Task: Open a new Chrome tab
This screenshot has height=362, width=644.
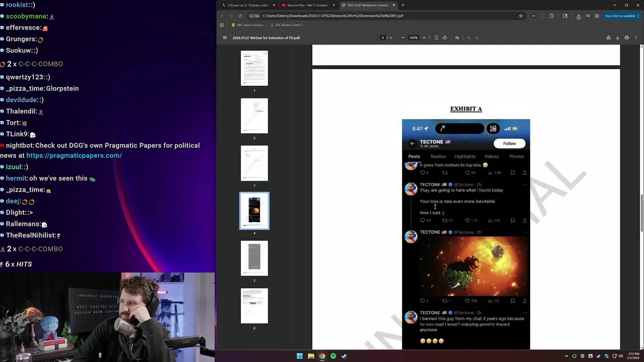Action: click(x=403, y=5)
